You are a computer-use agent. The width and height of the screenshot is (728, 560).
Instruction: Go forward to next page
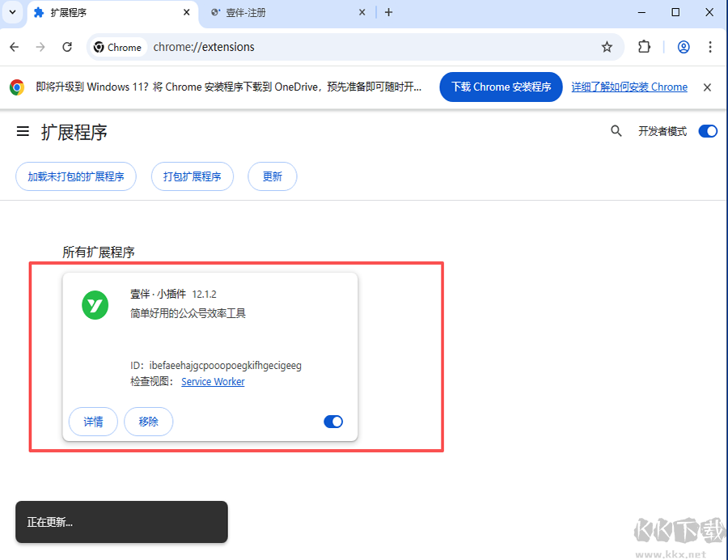tap(40, 47)
